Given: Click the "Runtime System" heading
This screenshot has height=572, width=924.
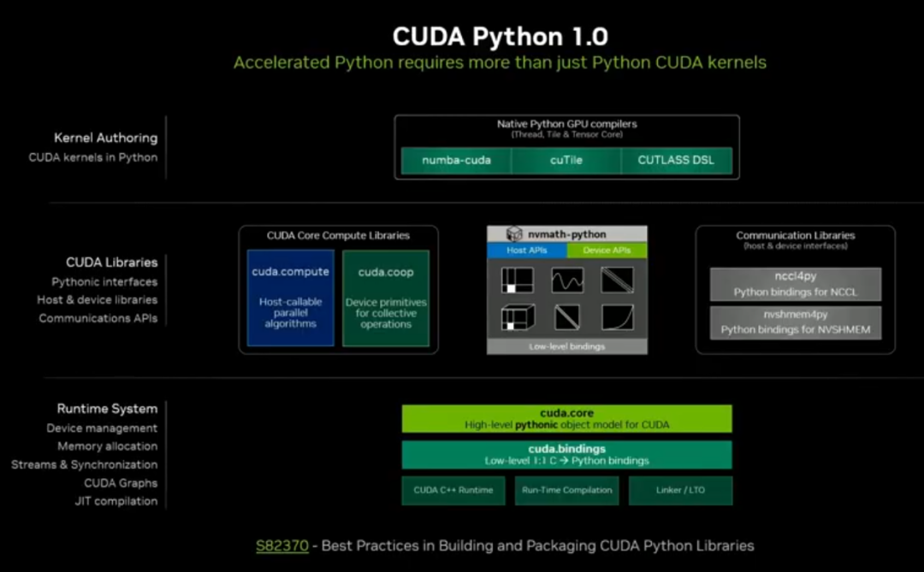Looking at the screenshot, I should 107,409.
